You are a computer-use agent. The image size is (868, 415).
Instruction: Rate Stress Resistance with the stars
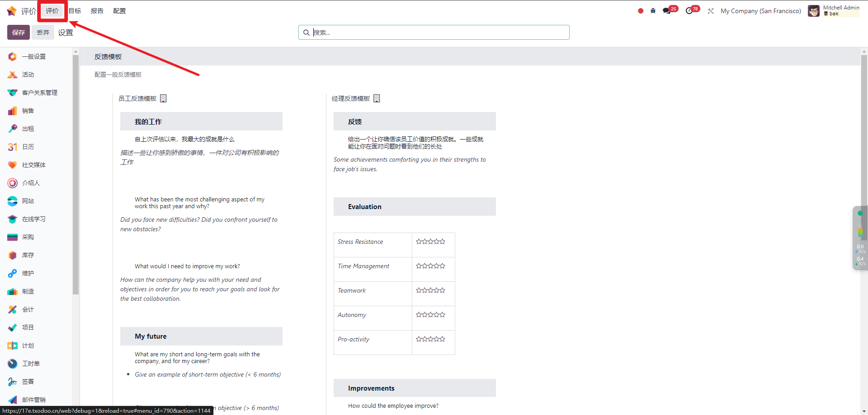click(430, 242)
